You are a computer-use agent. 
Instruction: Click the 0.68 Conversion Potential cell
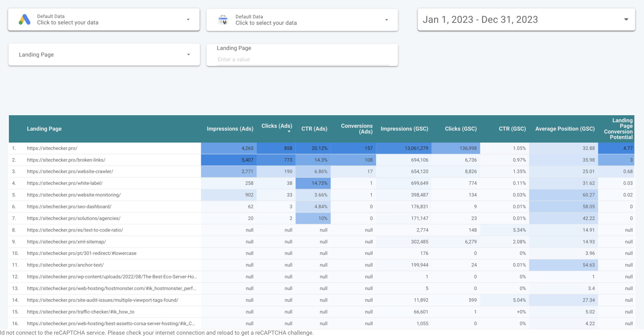(x=616, y=171)
